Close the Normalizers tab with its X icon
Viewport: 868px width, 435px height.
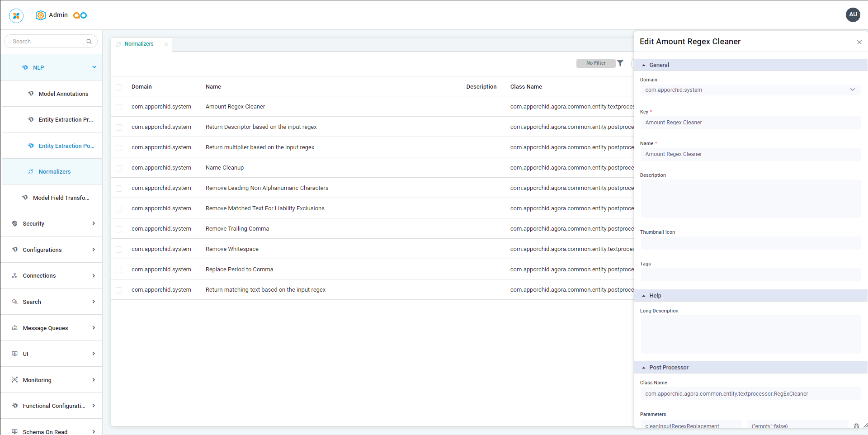(x=166, y=44)
